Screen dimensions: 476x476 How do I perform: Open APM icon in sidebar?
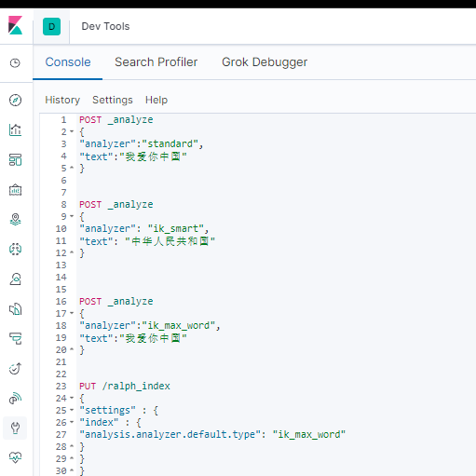pos(15,338)
